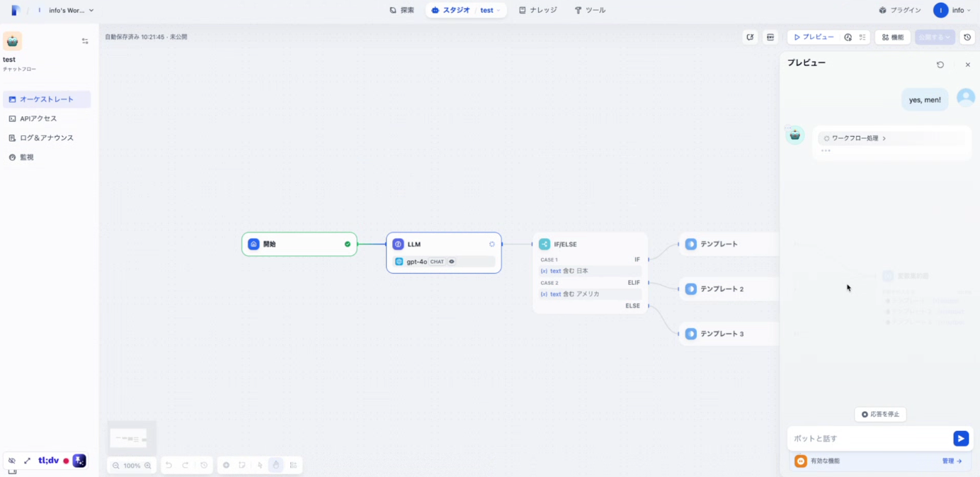980x477 pixels.
Task: Restart the preview conversation with refresh icon
Action: coord(940,64)
